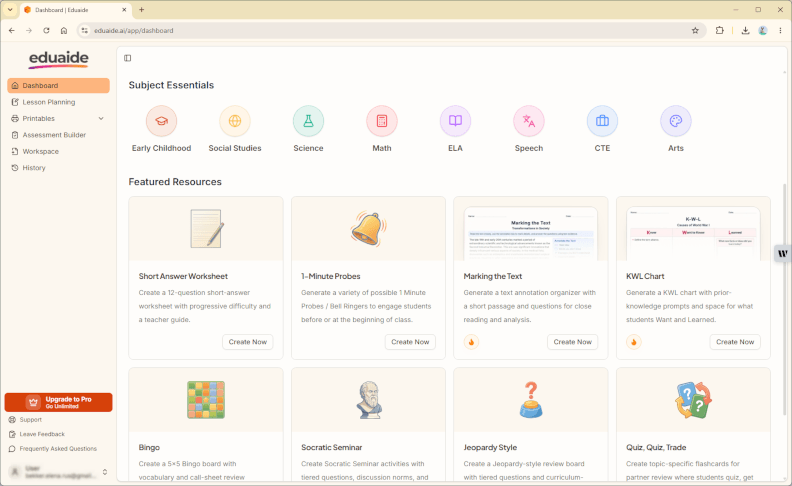
Task: Open the Social Studies globe icon
Action: click(x=235, y=121)
